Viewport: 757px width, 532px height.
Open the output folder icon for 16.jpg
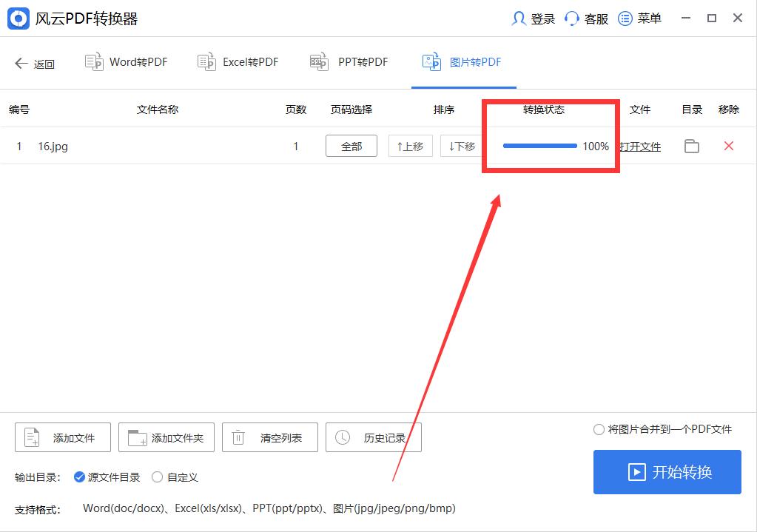692,146
